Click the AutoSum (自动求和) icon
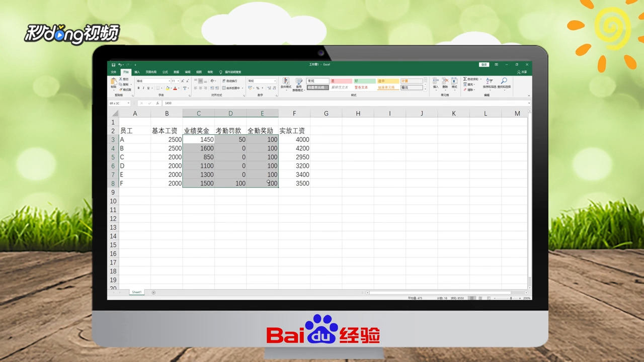The width and height of the screenshot is (644, 362). click(x=465, y=79)
